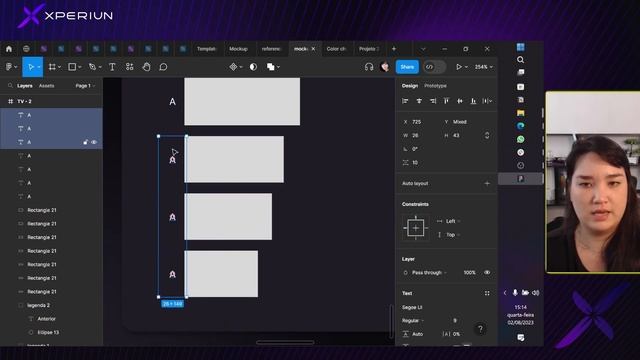Click the Boolean groups union icon
The width and height of the screenshot is (640, 360).
270,67
